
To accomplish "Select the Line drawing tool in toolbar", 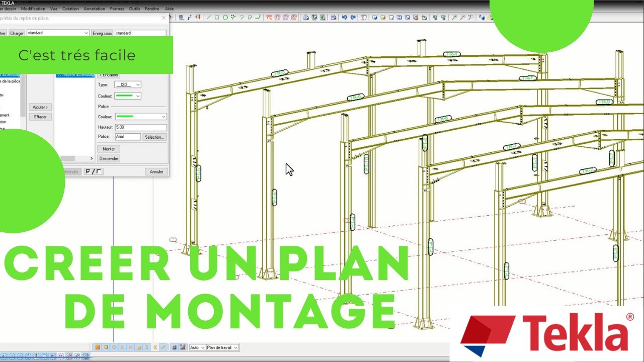I will click(209, 17).
